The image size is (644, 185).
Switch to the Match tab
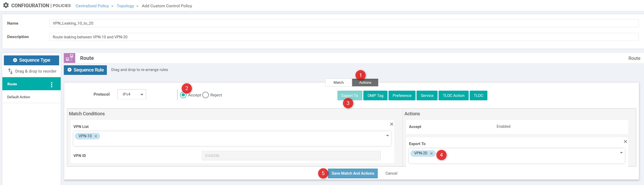coord(338,82)
